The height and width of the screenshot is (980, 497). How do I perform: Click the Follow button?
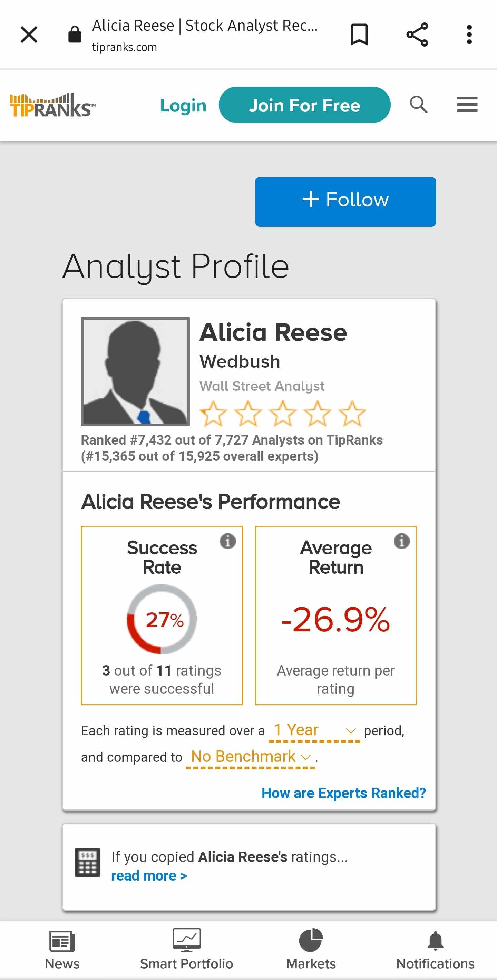pos(345,202)
